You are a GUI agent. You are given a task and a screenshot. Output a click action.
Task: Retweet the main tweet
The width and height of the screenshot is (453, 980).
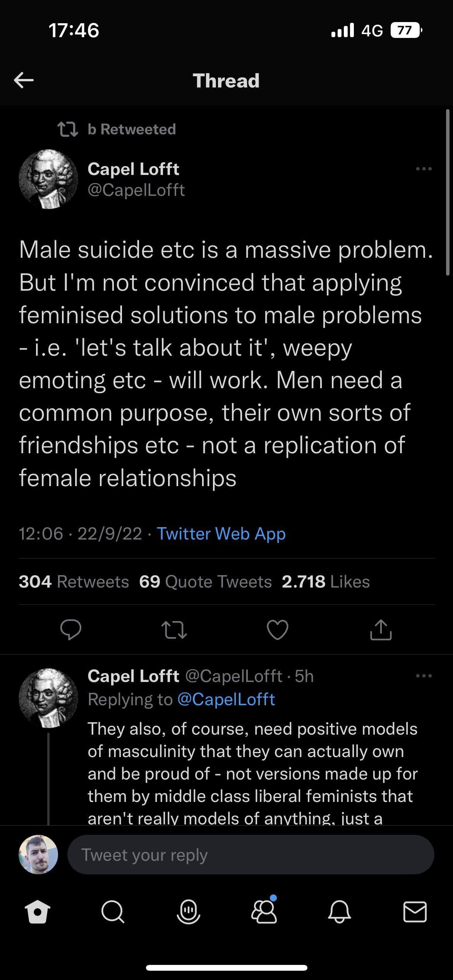click(x=174, y=629)
